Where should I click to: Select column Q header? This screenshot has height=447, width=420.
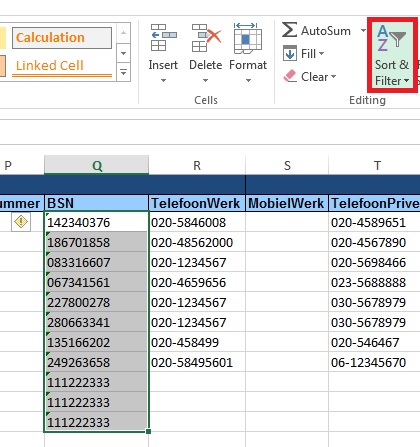97,165
